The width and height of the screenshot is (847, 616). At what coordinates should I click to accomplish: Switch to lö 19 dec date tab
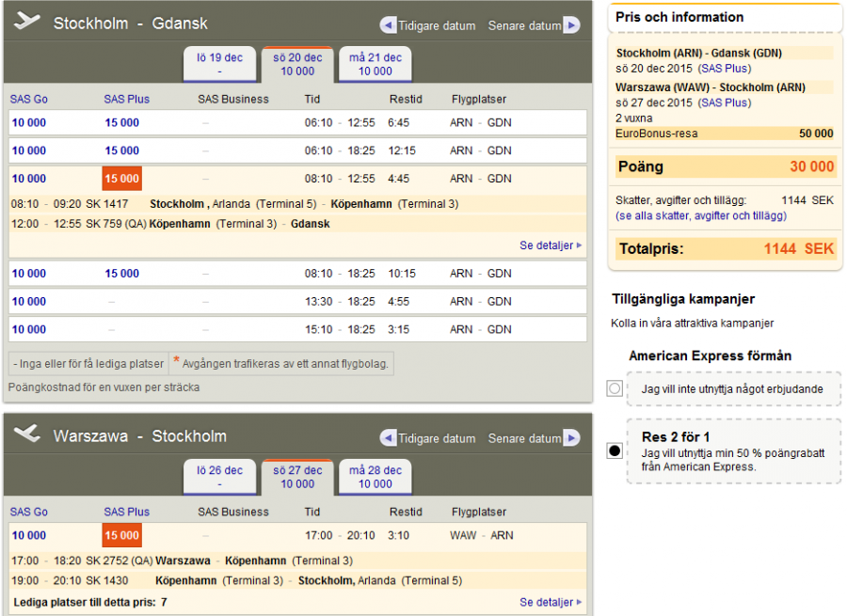click(x=219, y=64)
